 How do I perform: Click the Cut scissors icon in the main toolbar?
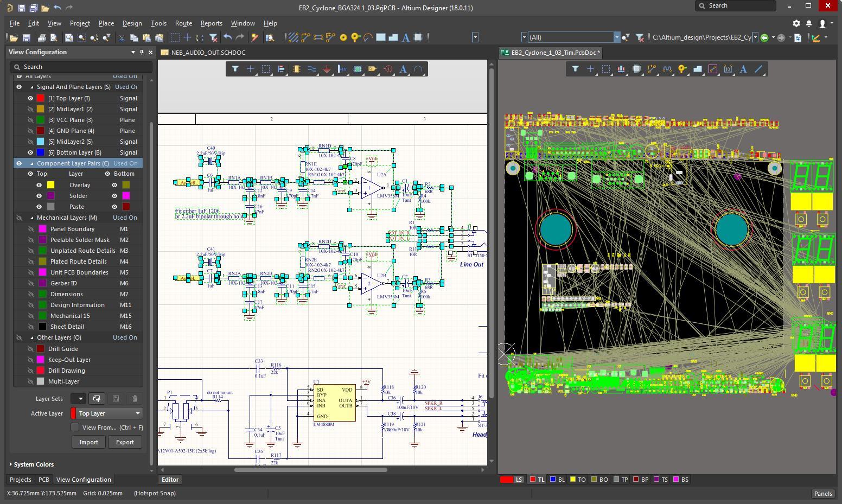(121, 37)
